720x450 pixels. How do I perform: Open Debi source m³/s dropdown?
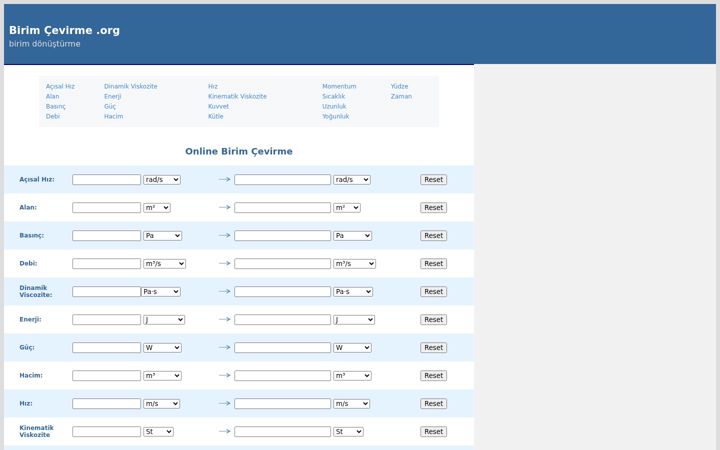point(164,264)
